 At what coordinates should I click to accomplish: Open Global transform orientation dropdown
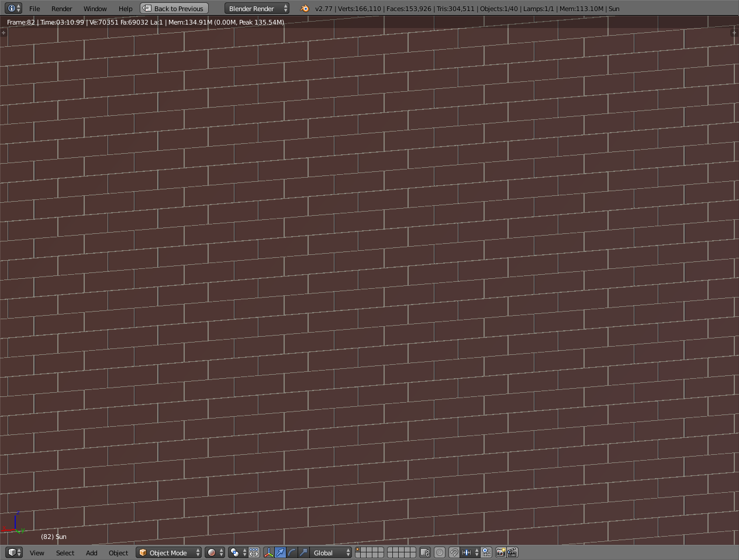click(331, 552)
